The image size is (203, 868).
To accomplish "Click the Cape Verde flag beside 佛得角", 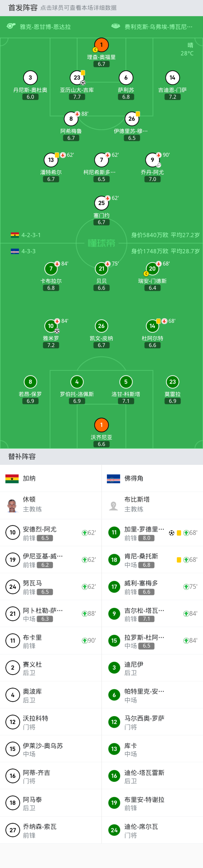I will [x=113, y=478].
